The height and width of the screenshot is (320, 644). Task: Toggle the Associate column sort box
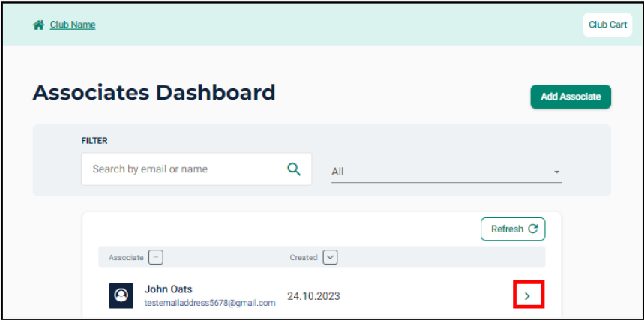156,257
